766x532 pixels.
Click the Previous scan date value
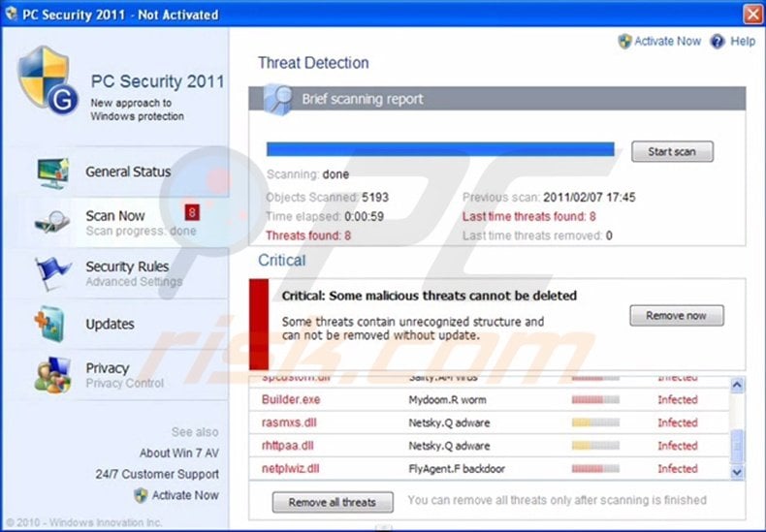pyautogui.click(x=590, y=198)
